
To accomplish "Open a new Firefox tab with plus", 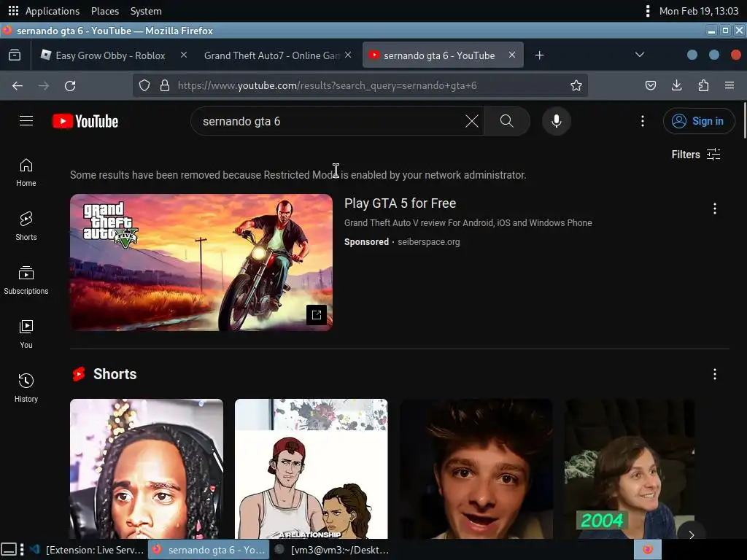I will 539,55.
